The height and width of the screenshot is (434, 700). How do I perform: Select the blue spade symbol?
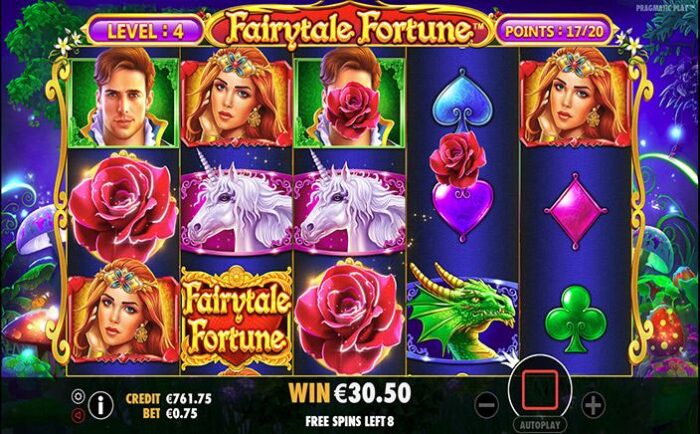(x=462, y=100)
